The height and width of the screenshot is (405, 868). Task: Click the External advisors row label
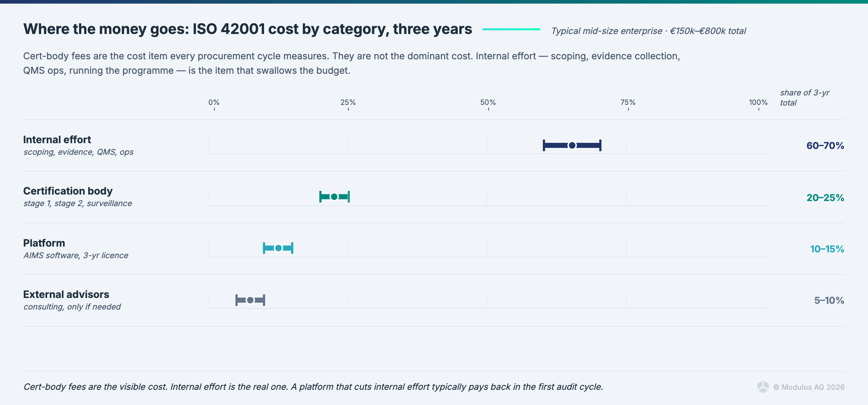click(x=66, y=294)
